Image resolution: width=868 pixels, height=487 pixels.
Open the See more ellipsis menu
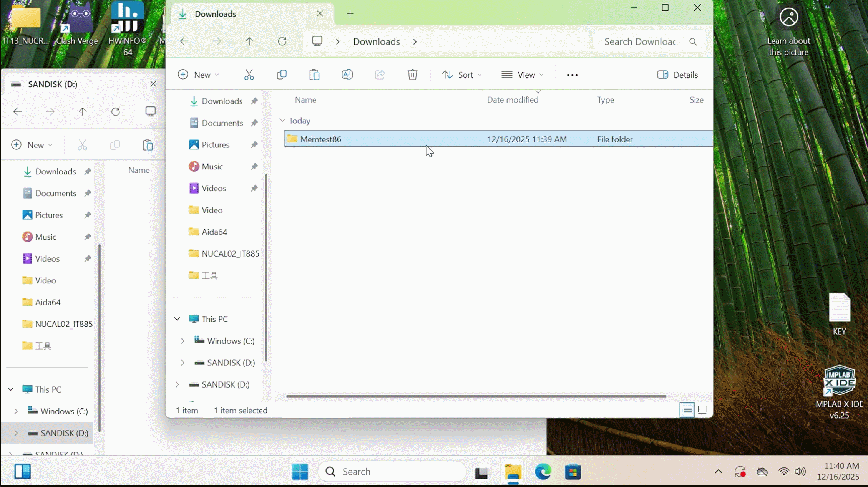coord(572,75)
